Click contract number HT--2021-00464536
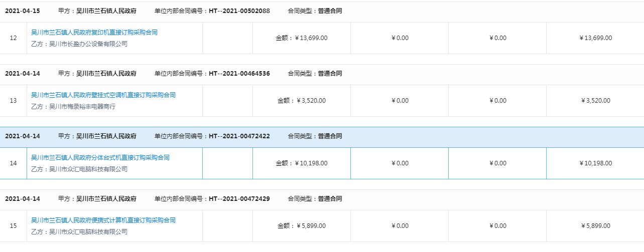 tap(239, 73)
